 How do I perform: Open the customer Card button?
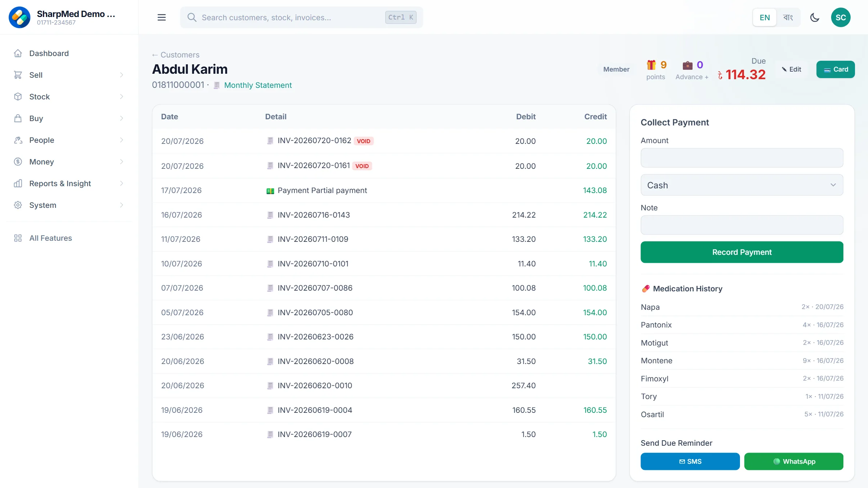[835, 69]
